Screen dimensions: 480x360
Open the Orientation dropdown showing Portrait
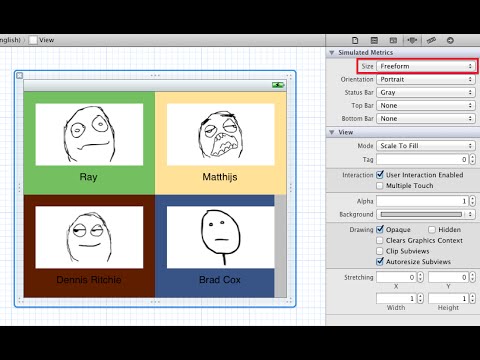coord(426,79)
